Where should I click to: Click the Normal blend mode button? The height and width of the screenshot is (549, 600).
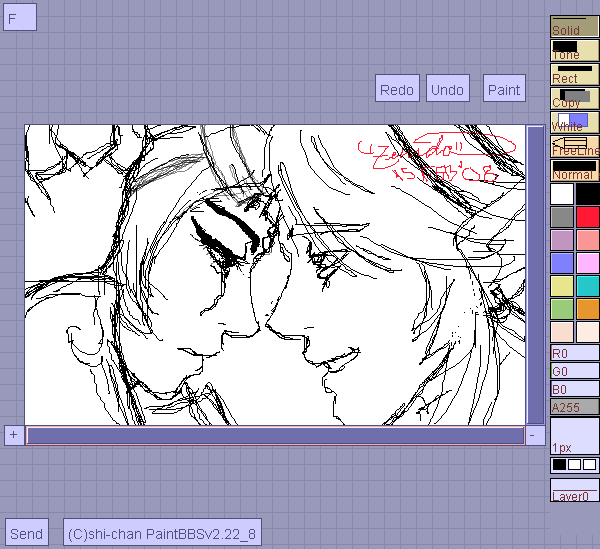coord(574,170)
